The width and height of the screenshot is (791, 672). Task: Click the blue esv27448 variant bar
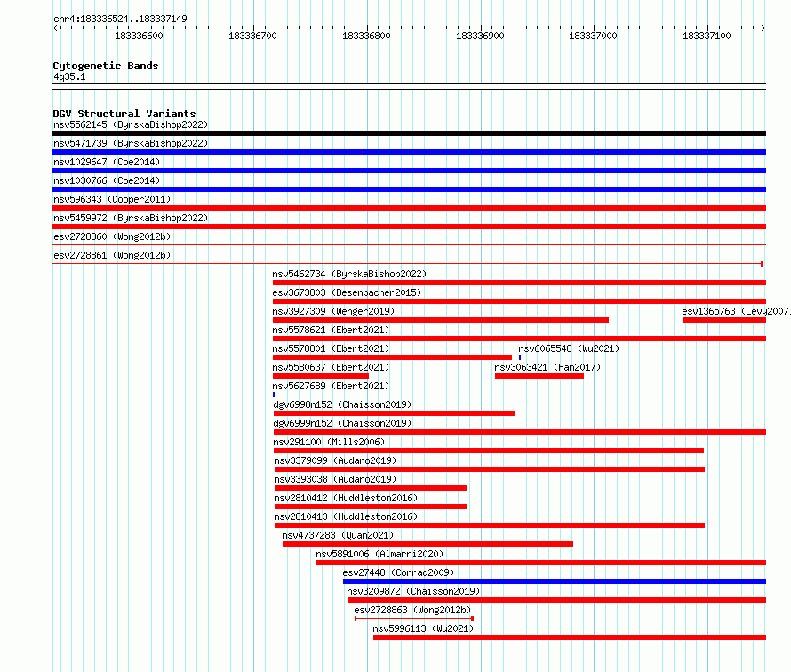pos(555,581)
